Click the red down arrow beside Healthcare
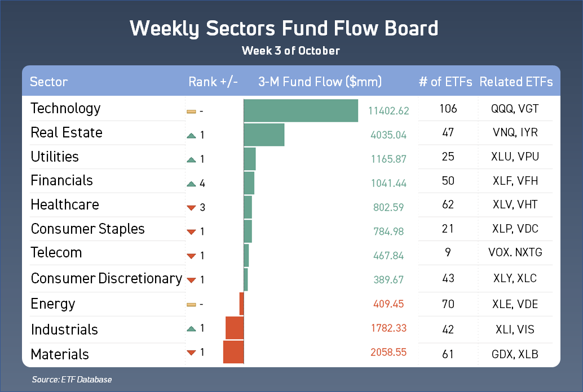The height and width of the screenshot is (392, 583). pyautogui.click(x=191, y=208)
